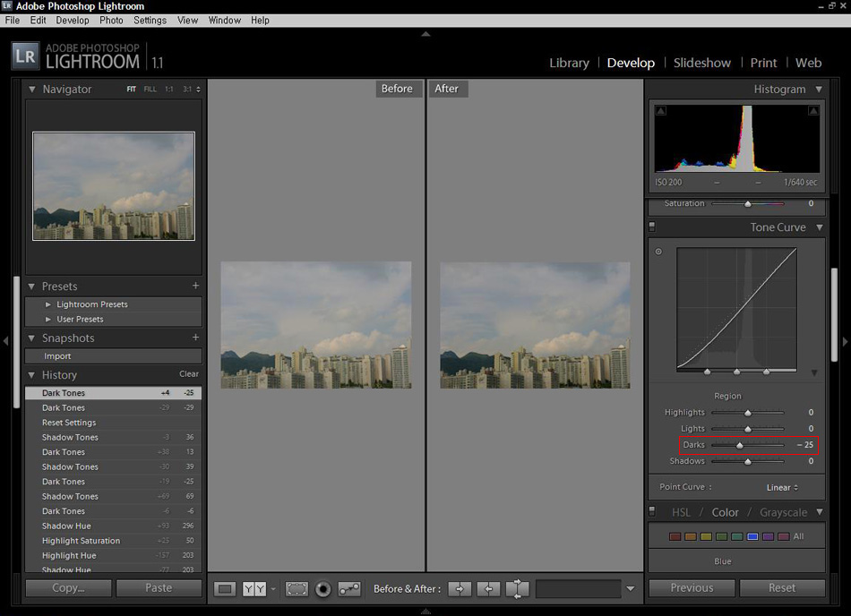Activate the Red Eye removal tool

[x=323, y=588]
